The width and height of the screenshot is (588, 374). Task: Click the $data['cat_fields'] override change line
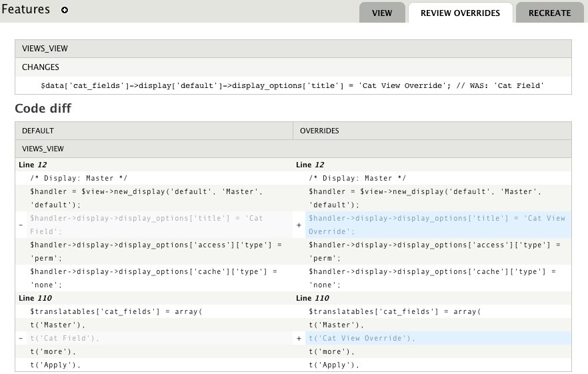pyautogui.click(x=292, y=85)
